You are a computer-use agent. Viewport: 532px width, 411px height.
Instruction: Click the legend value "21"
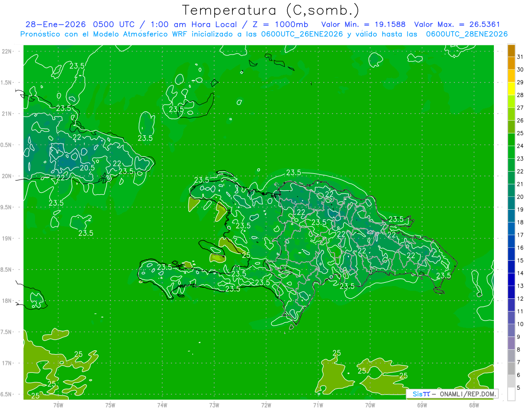[520, 184]
